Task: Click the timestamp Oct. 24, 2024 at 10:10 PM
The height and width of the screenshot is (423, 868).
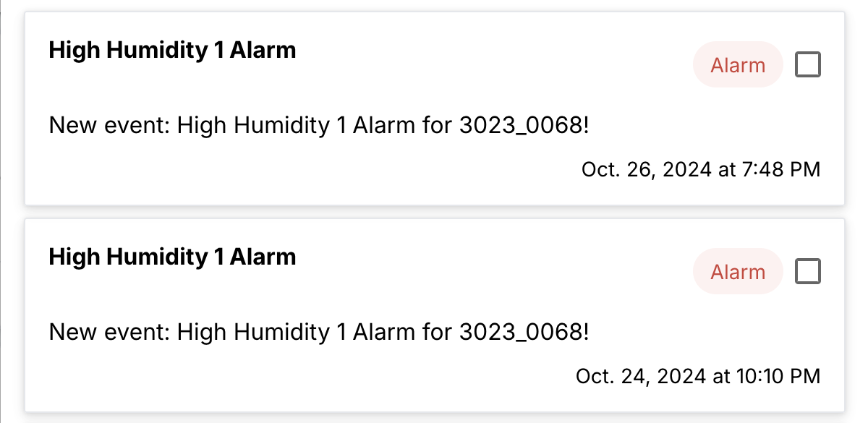Action: click(697, 376)
